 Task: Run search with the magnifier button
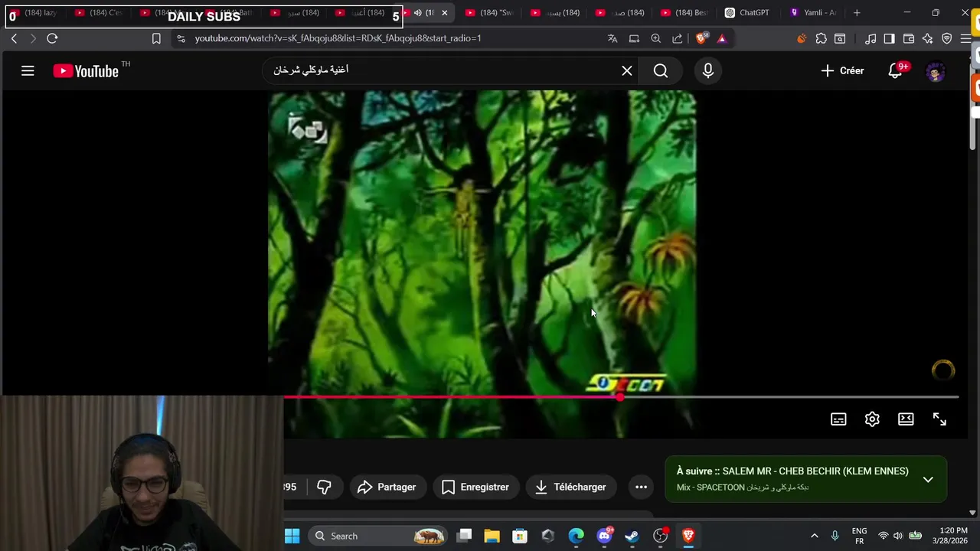(661, 70)
